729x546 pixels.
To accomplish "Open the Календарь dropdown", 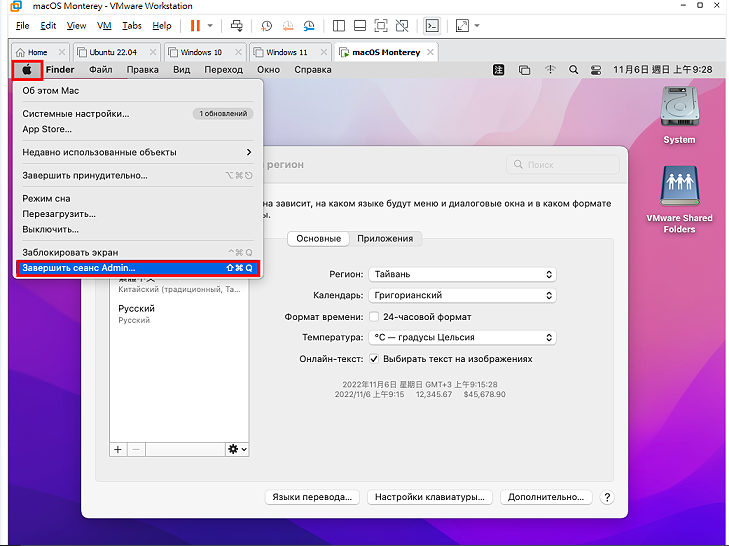I will pyautogui.click(x=462, y=295).
